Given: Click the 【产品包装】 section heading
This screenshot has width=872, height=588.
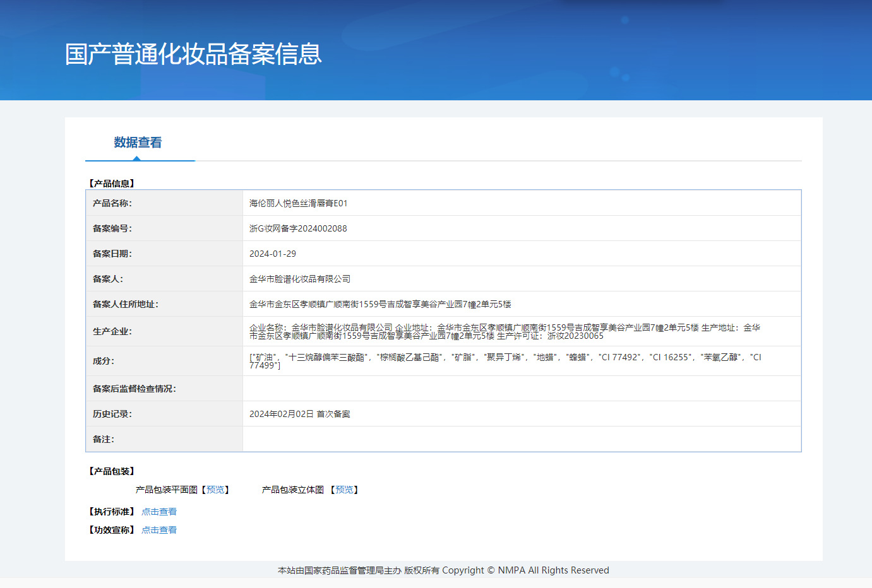Looking at the screenshot, I should (112, 471).
